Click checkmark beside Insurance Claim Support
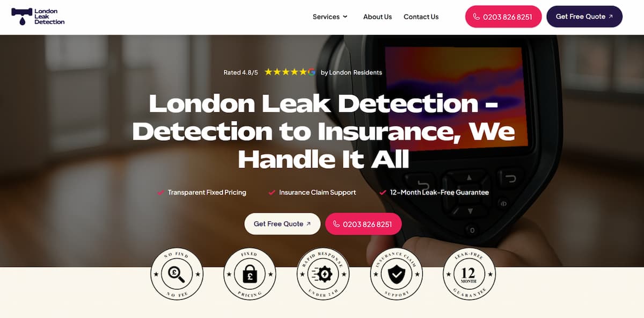The height and width of the screenshot is (318, 644). click(272, 192)
